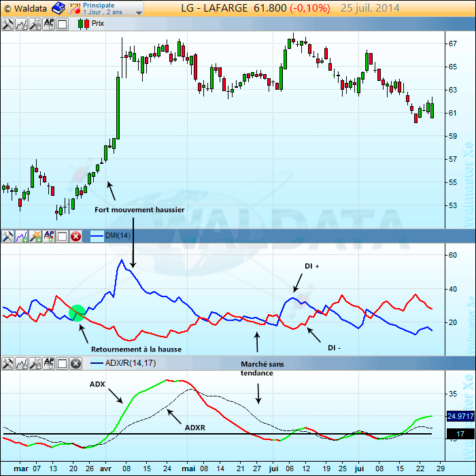476x476 pixels.
Task: Select the DMI(14) legend label
Action: 118,235
